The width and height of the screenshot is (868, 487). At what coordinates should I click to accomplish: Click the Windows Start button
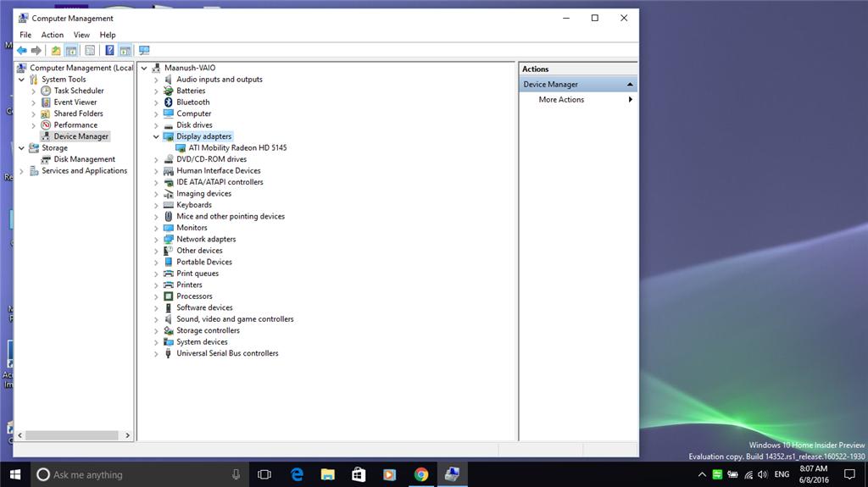click(x=15, y=474)
